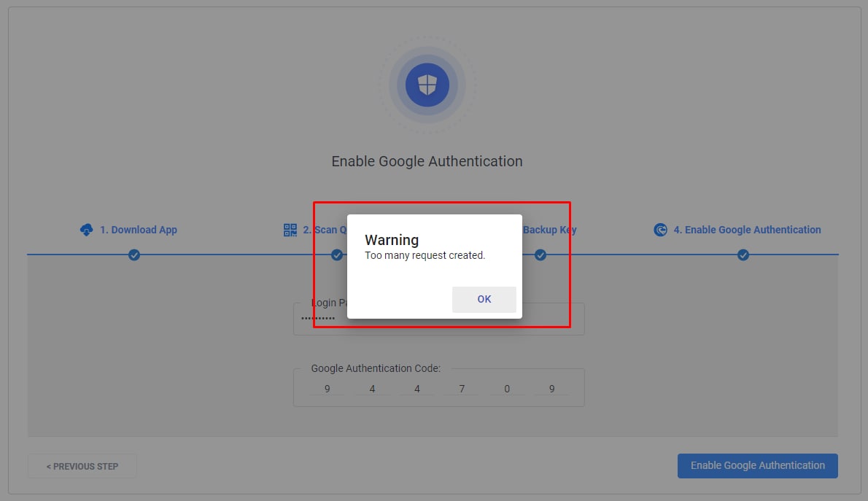
Task: Click the shield security icon
Action: click(427, 85)
